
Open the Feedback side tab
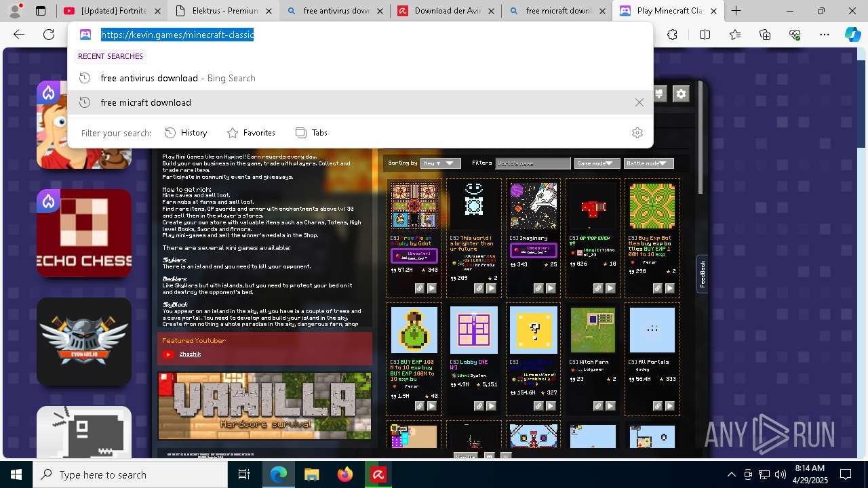point(703,274)
